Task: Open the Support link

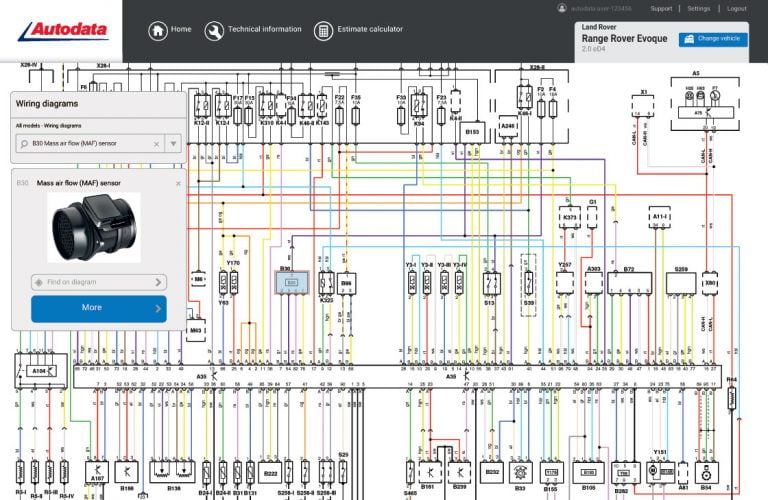Action: pos(661,8)
